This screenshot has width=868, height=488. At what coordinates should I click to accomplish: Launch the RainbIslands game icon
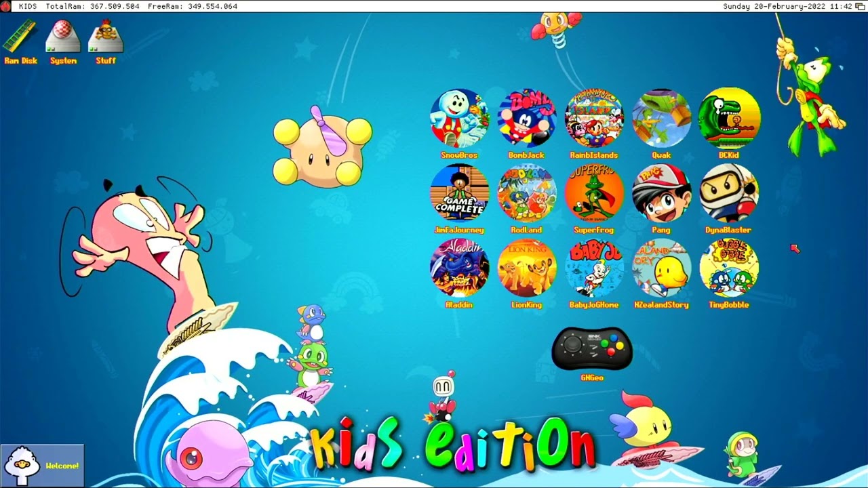click(x=594, y=119)
